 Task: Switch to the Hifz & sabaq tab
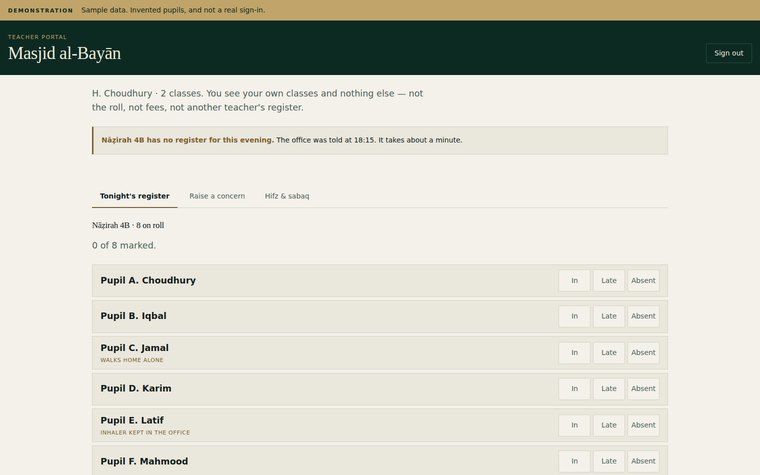point(287,196)
